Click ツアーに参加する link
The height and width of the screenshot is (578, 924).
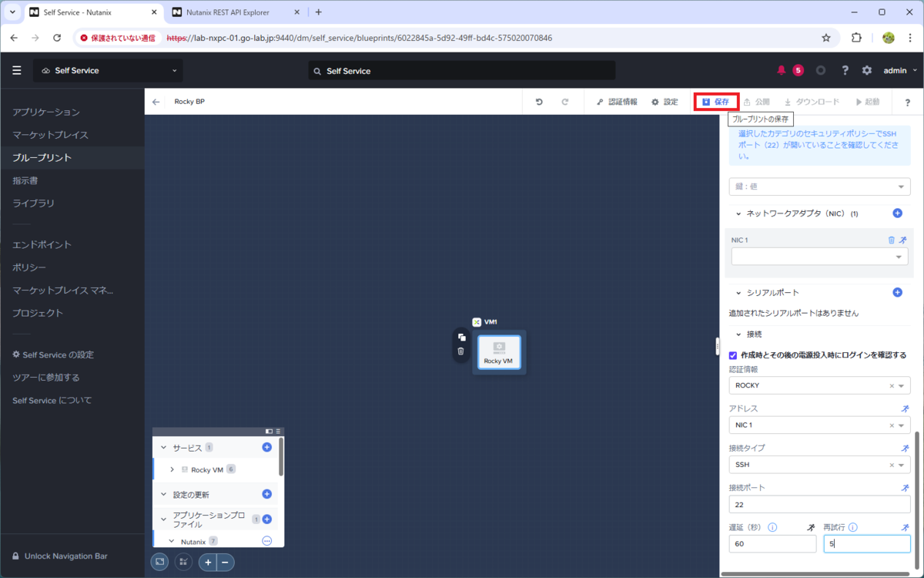46,378
